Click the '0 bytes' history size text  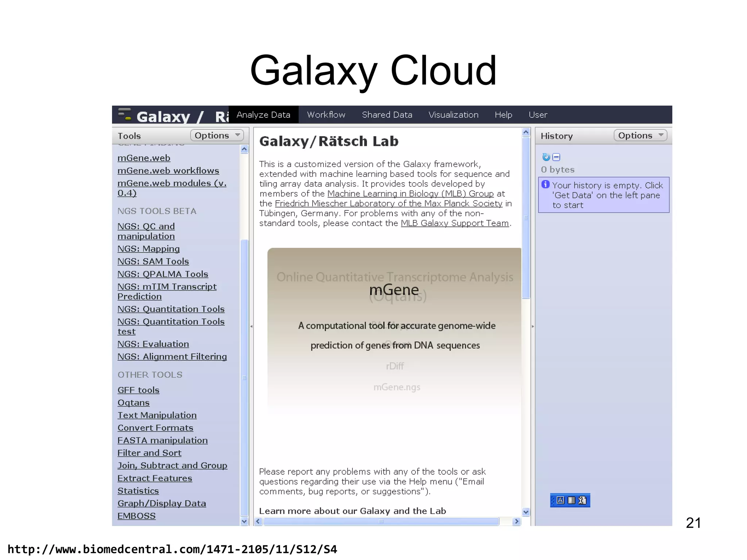[558, 170]
